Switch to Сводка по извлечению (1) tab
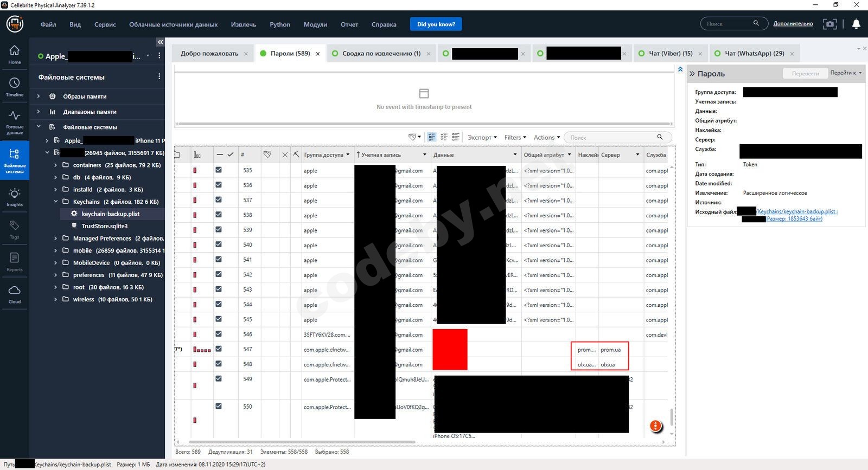The image size is (868, 470). pos(381,54)
